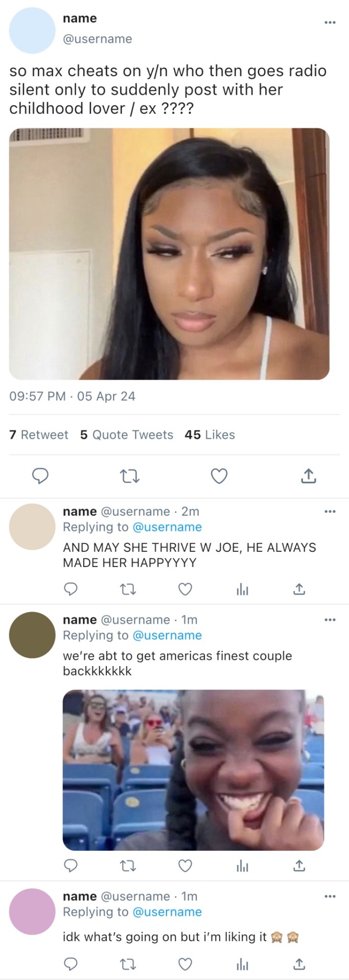Like the main tweet

pyautogui.click(x=219, y=476)
